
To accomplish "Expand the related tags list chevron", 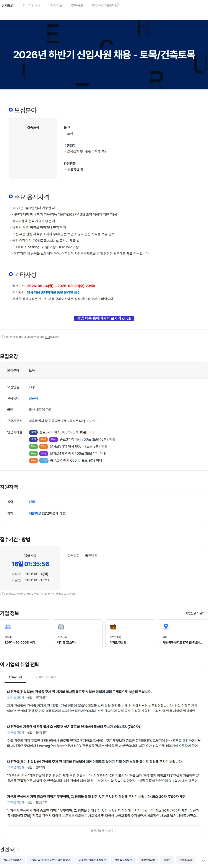I will point(203,860).
